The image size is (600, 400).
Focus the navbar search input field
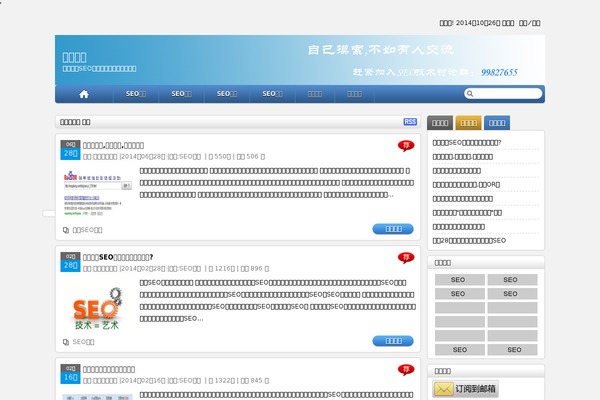point(503,93)
